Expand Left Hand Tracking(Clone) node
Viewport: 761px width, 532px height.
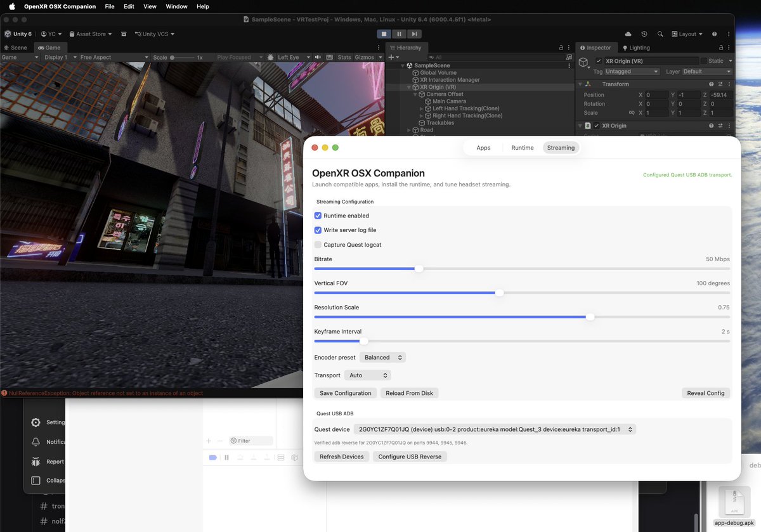pyautogui.click(x=422, y=108)
